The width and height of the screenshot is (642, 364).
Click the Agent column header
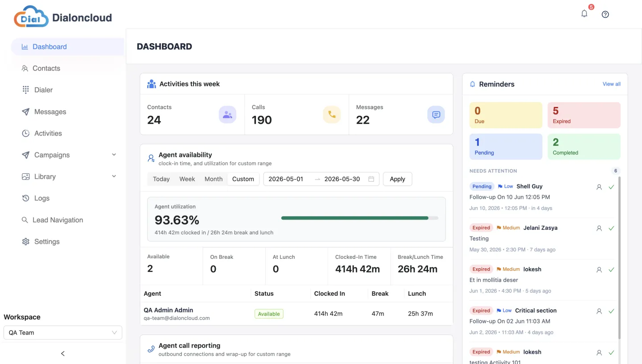(x=152, y=294)
